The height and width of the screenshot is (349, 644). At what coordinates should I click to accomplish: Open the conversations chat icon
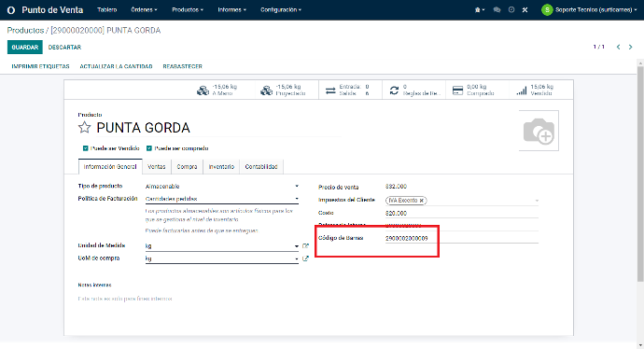click(x=497, y=10)
